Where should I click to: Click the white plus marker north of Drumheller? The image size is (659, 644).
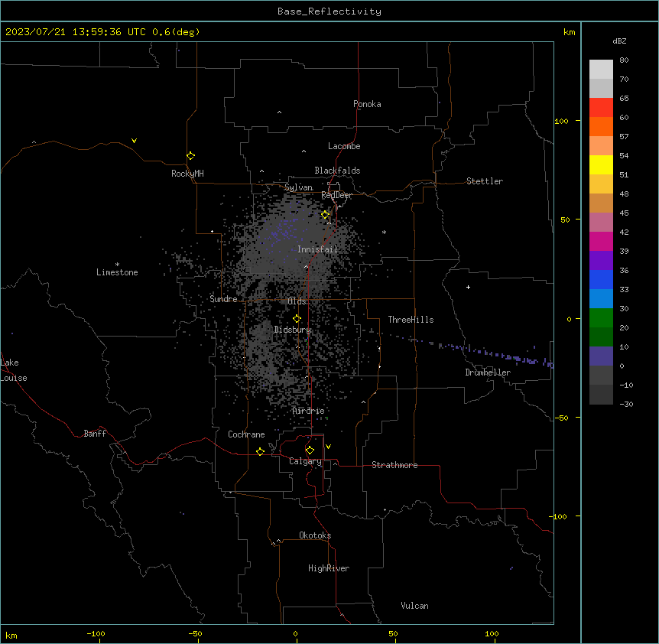click(468, 287)
